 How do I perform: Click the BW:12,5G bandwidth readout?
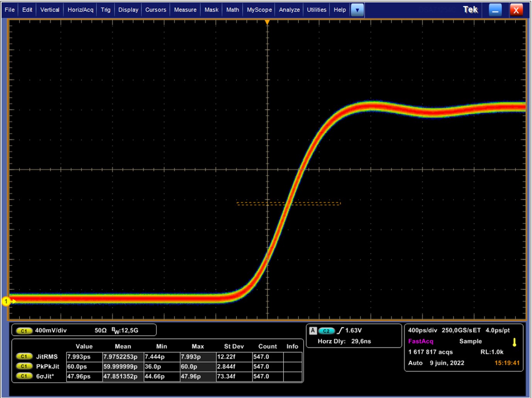[125, 331]
